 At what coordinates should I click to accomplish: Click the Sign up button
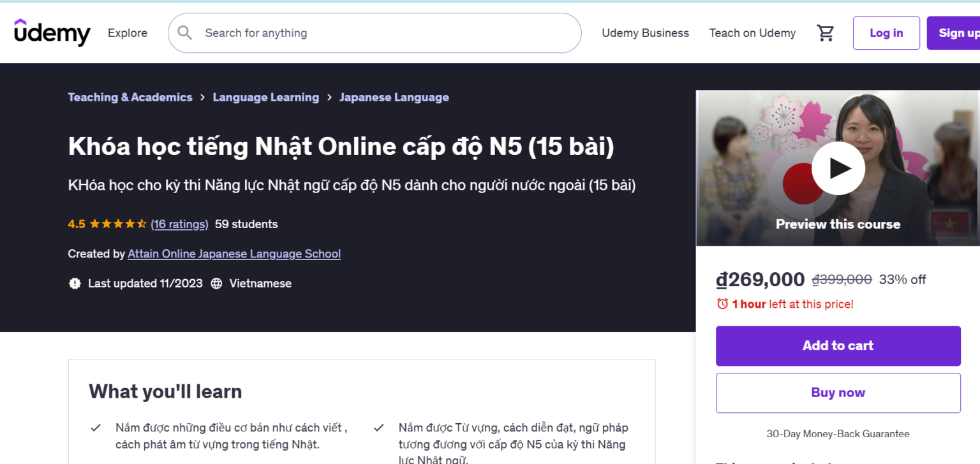click(959, 33)
